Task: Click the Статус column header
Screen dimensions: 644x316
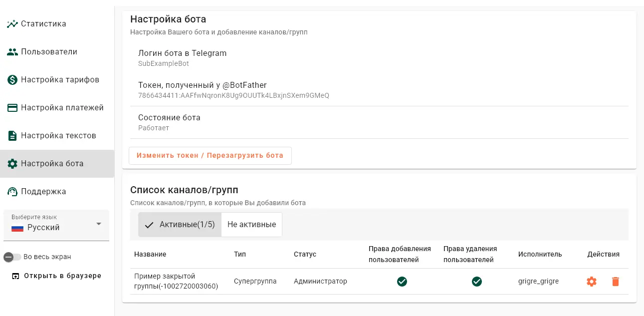Action: (x=305, y=254)
